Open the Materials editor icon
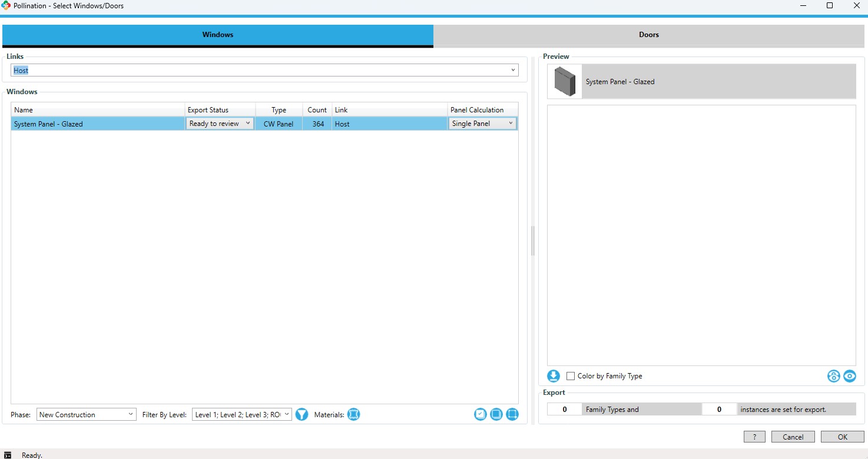This screenshot has width=868, height=459. coord(353,414)
